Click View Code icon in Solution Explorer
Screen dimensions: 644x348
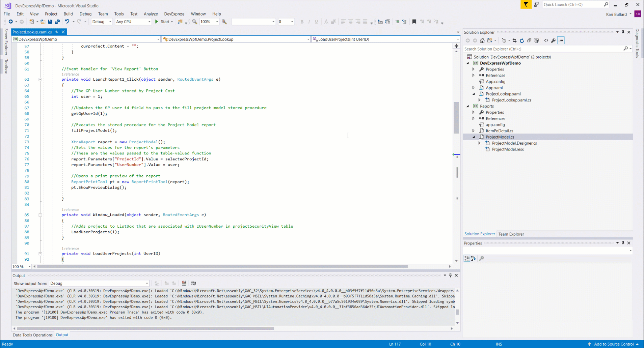point(546,40)
